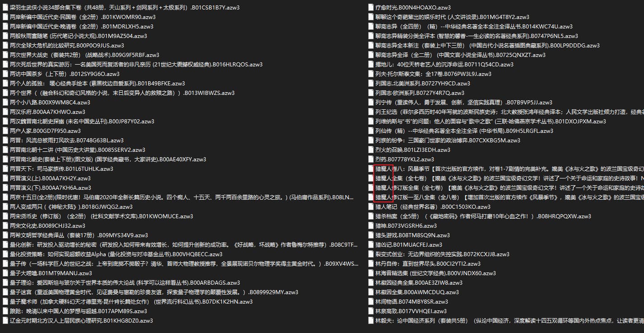The height and width of the screenshot is (333, 644).
Task: Select the 两晋演义(上) azw3 file
Action: tap(50, 178)
